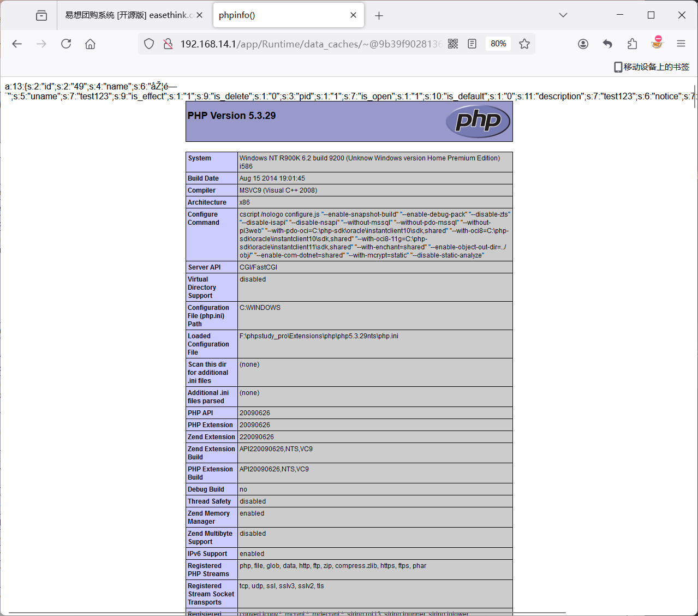Open a new tab
This screenshot has height=616, width=698.
pyautogui.click(x=379, y=15)
